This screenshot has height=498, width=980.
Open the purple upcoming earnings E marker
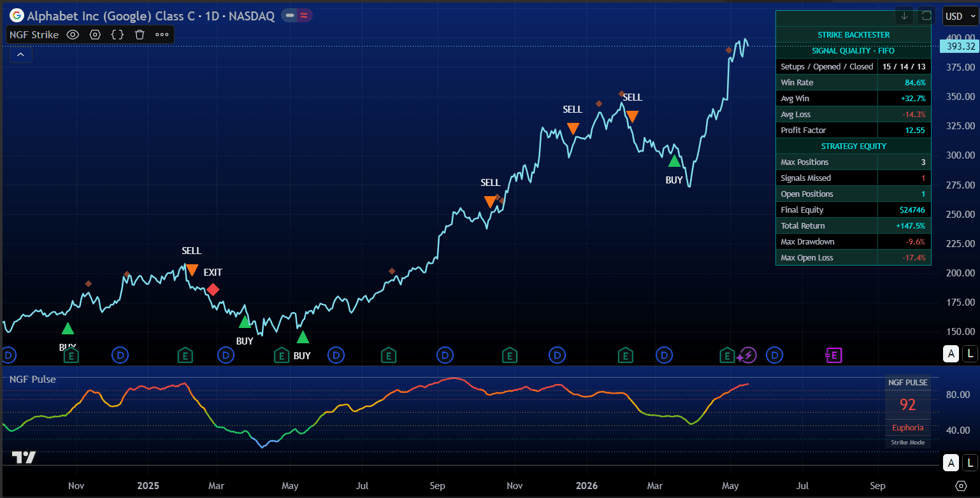pos(834,355)
